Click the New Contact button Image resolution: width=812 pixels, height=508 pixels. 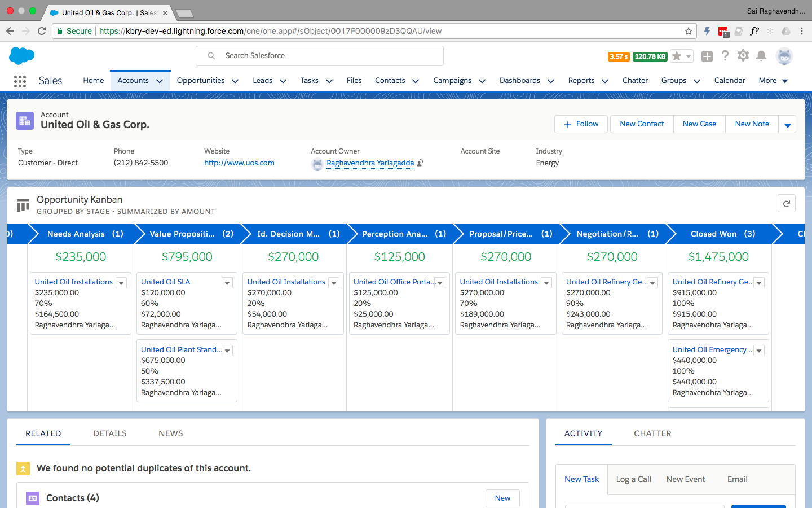point(642,124)
